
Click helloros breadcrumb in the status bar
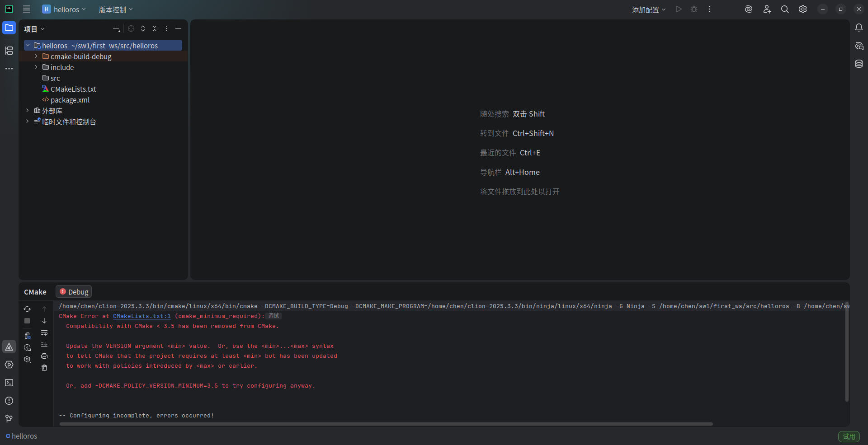click(22, 436)
